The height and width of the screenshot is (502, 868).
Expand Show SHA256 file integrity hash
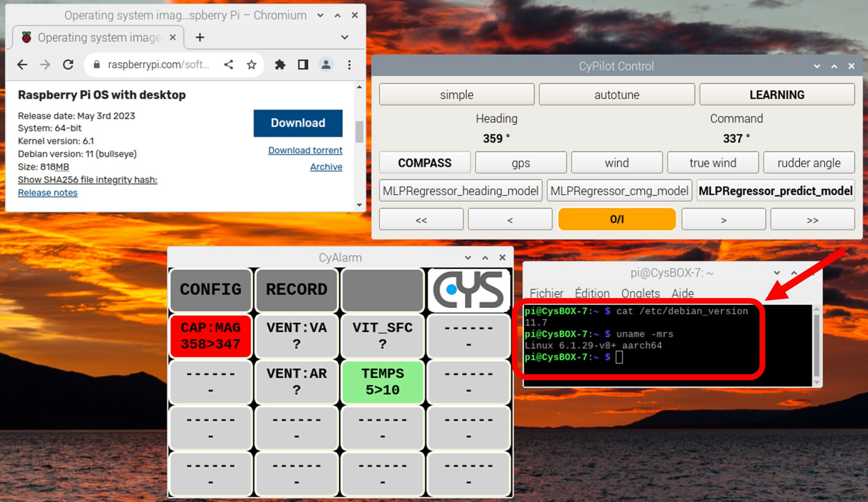pyautogui.click(x=87, y=179)
